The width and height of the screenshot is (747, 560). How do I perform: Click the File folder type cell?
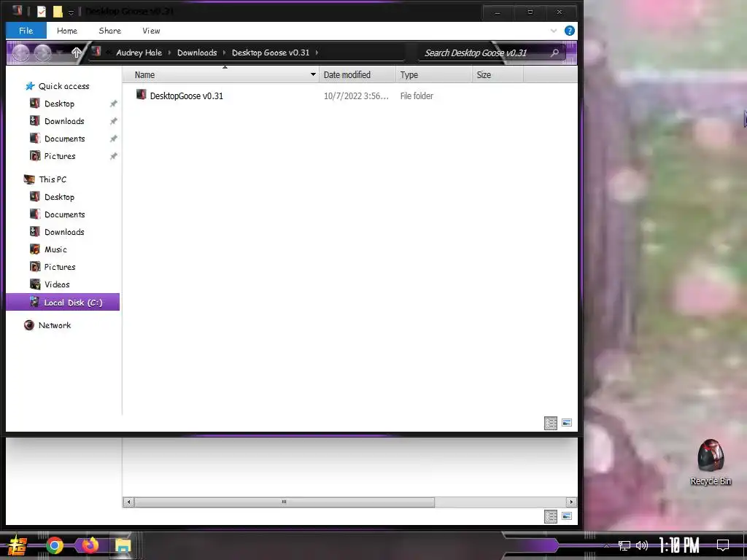[x=417, y=96]
